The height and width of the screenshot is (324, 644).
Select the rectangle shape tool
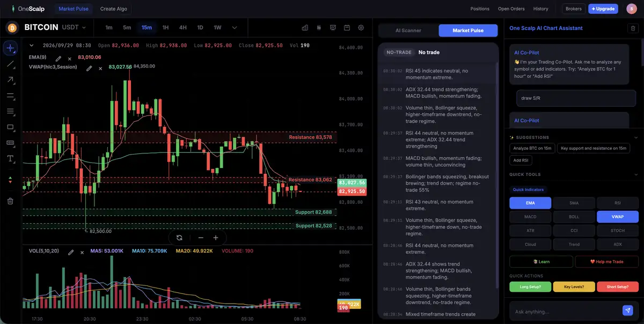[10, 127]
